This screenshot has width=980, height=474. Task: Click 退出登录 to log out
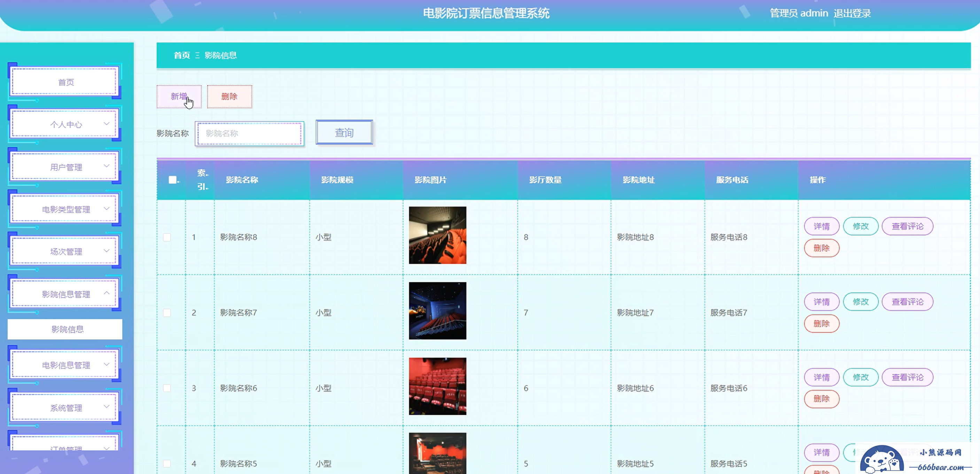pos(852,13)
